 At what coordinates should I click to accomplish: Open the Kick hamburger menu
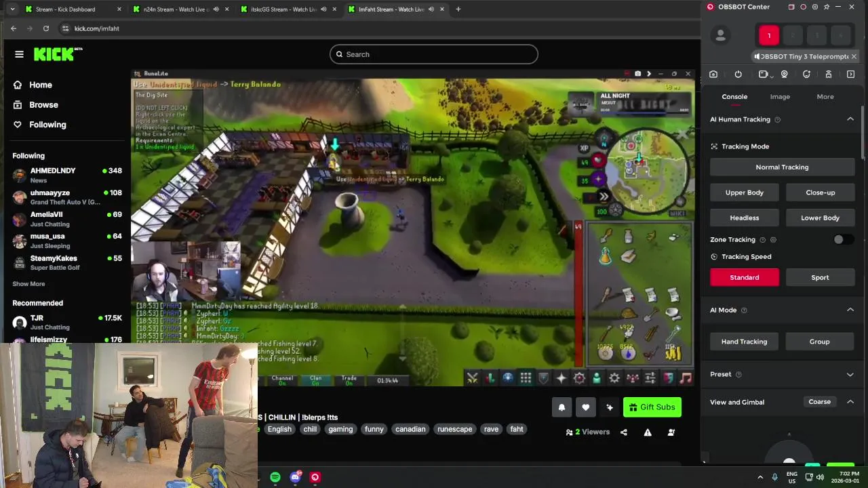[x=19, y=54]
